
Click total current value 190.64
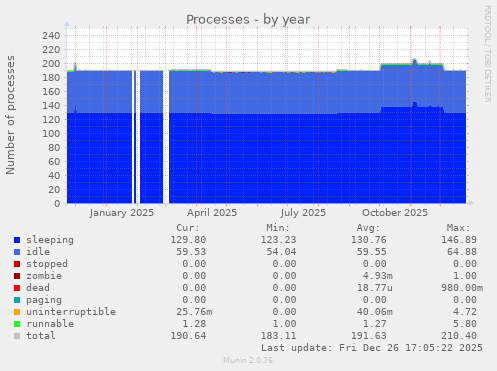point(188,336)
